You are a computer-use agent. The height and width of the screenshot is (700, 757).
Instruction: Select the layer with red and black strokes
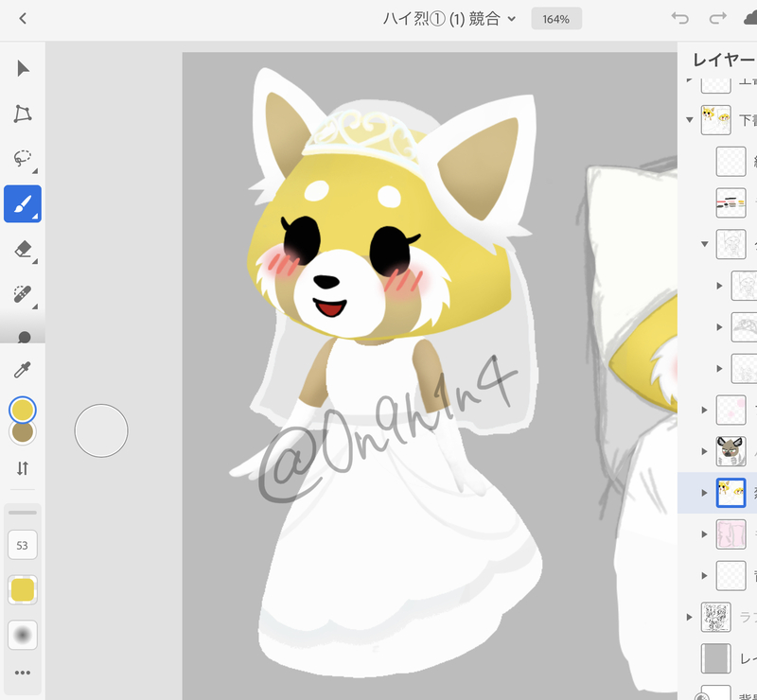[731, 202]
